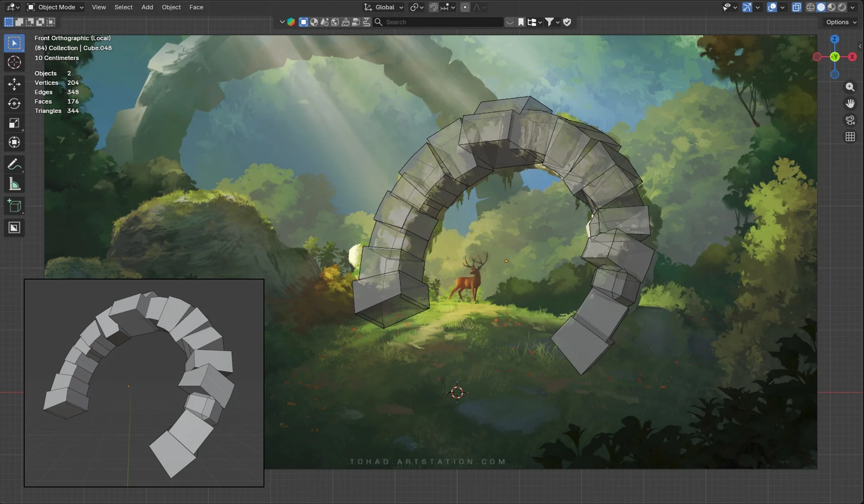Click the bookmark icon beside search
Image resolution: width=864 pixels, height=504 pixels.
521,22
